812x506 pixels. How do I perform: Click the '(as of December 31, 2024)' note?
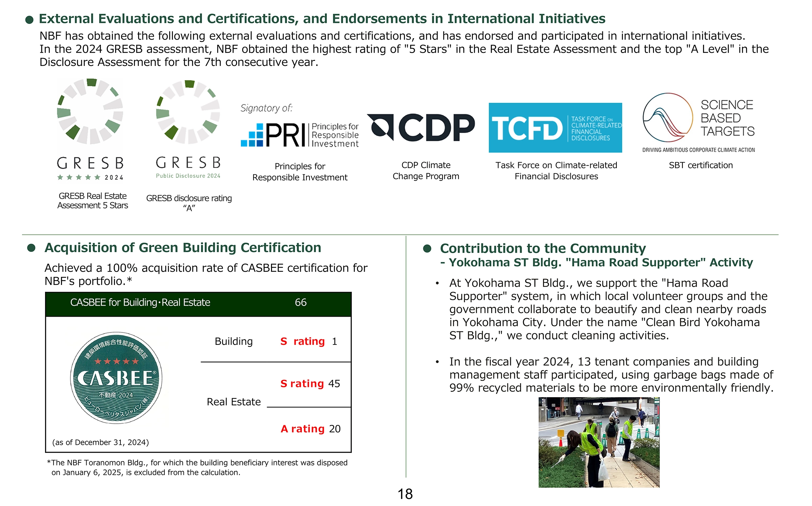pos(100,442)
